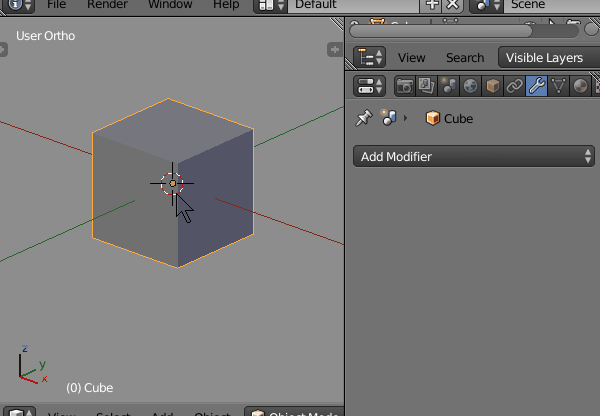
Task: Switch to the Constraints chain-link tab
Action: pyautogui.click(x=515, y=86)
